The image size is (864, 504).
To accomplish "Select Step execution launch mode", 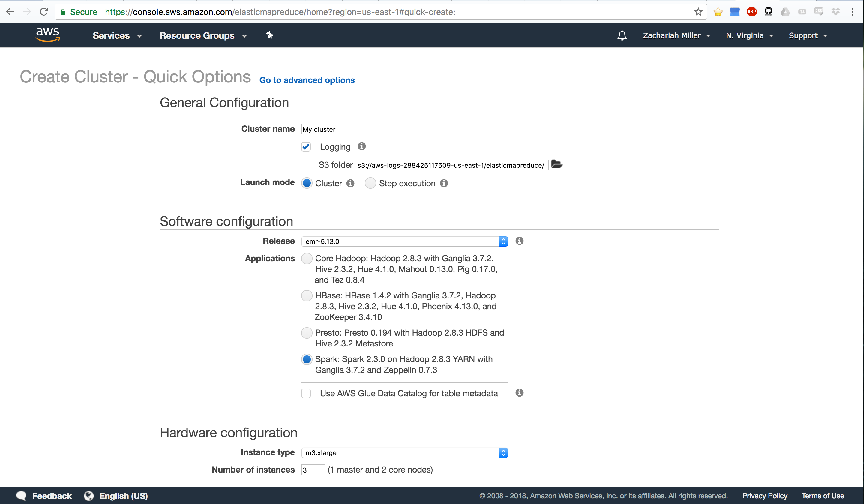I will (x=370, y=183).
